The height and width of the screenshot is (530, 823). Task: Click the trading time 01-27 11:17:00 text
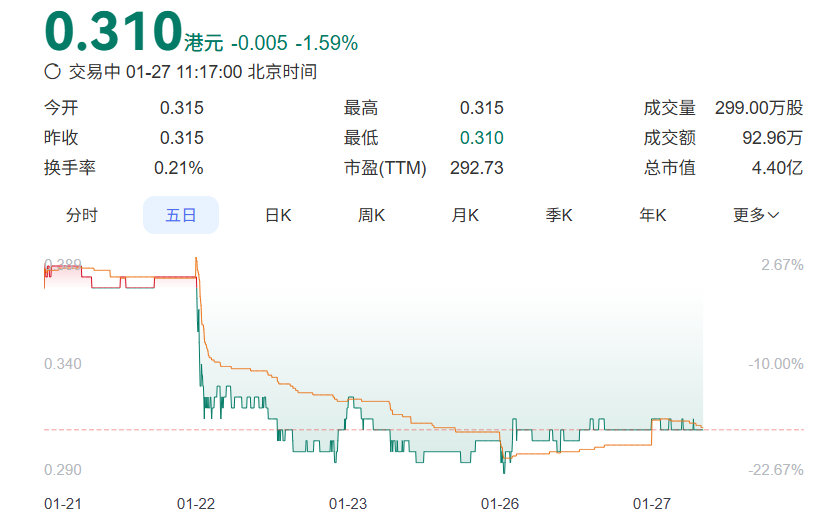coord(184,72)
